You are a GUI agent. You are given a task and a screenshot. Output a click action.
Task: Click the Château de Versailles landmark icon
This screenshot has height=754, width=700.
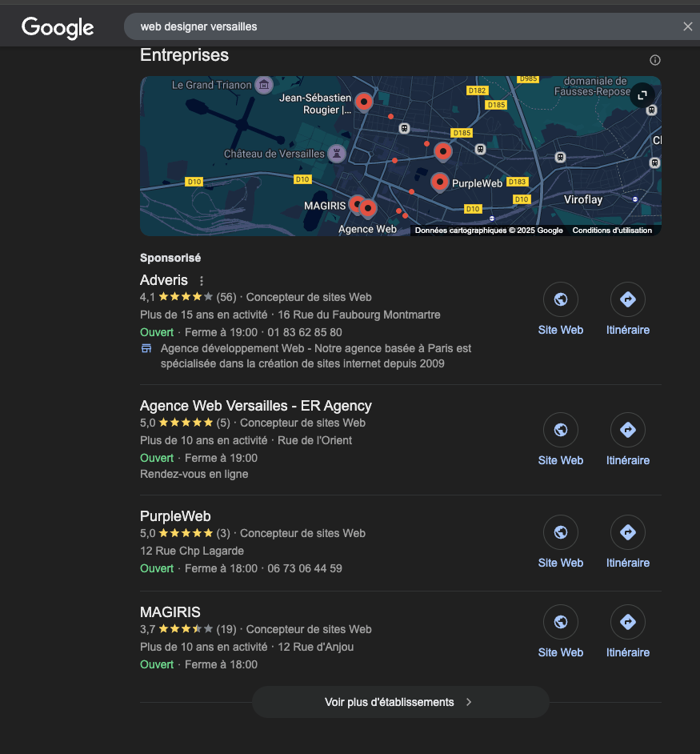click(x=337, y=154)
